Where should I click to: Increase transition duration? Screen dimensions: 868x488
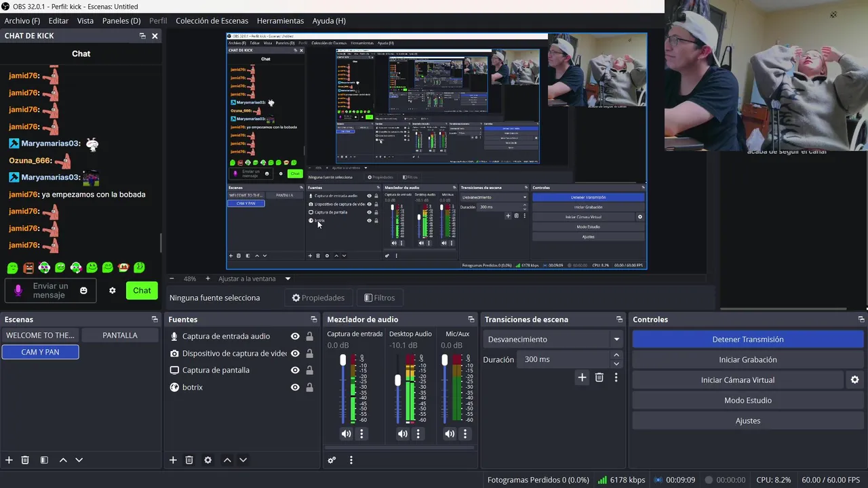click(616, 355)
